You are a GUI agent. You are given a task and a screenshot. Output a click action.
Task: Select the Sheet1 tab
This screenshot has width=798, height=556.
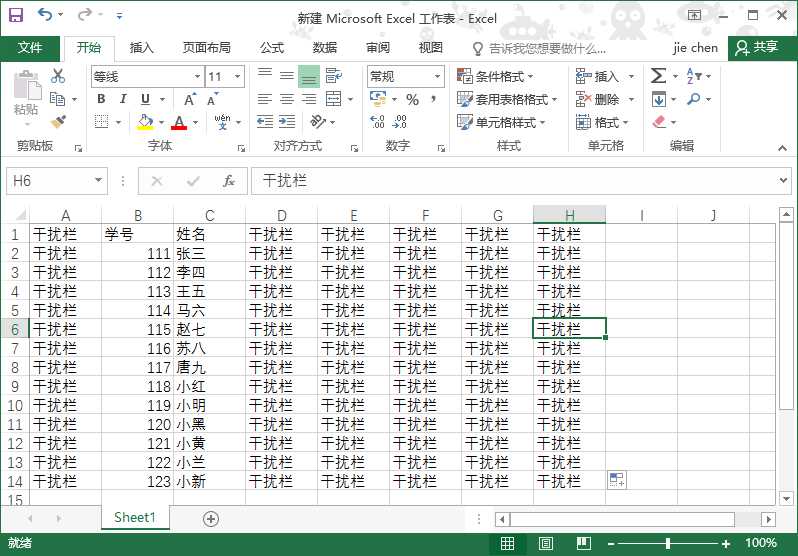click(135, 518)
